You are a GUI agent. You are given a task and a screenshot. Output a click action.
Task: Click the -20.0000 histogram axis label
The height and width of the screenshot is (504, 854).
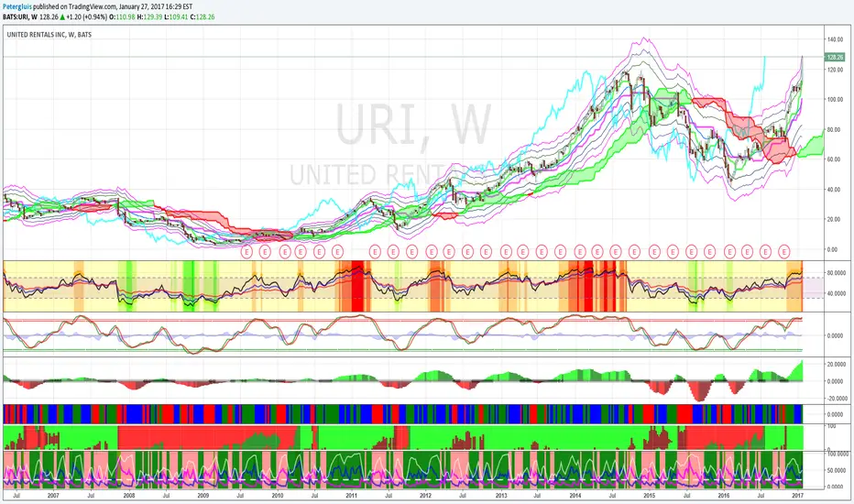point(837,399)
